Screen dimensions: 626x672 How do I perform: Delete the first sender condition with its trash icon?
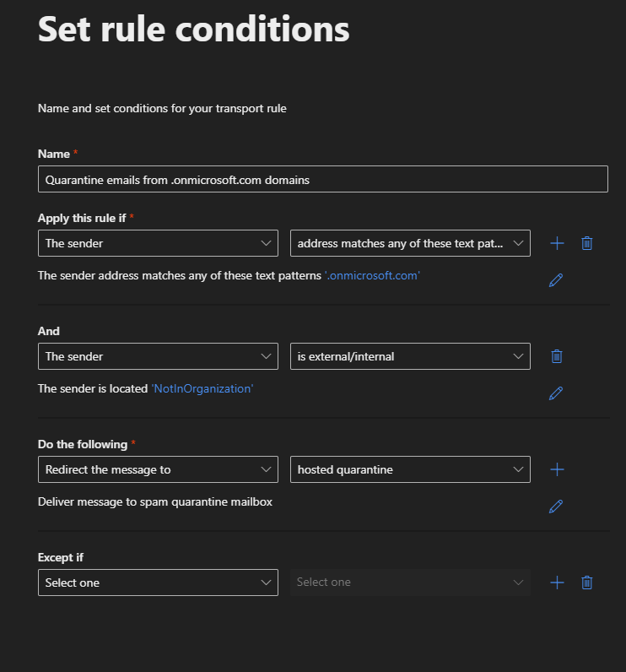[587, 243]
